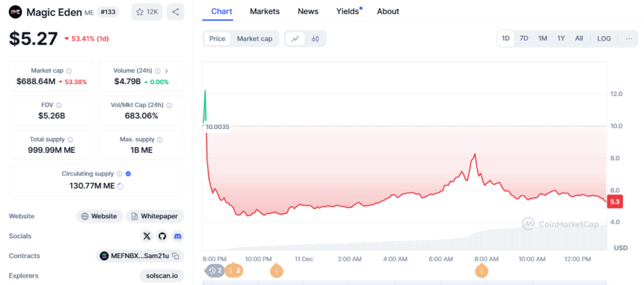This screenshot has width=644, height=285.
Task: Show info tooltip for Volume (24h)
Action: coord(158,70)
